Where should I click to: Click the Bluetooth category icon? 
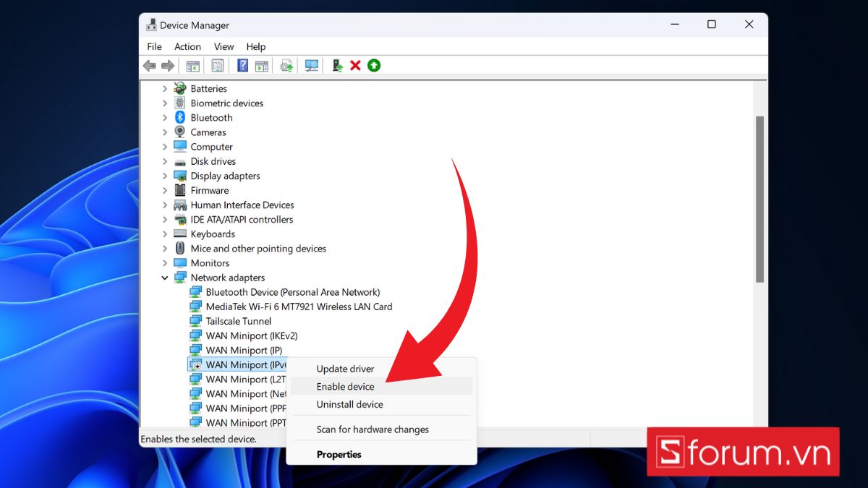pos(180,118)
